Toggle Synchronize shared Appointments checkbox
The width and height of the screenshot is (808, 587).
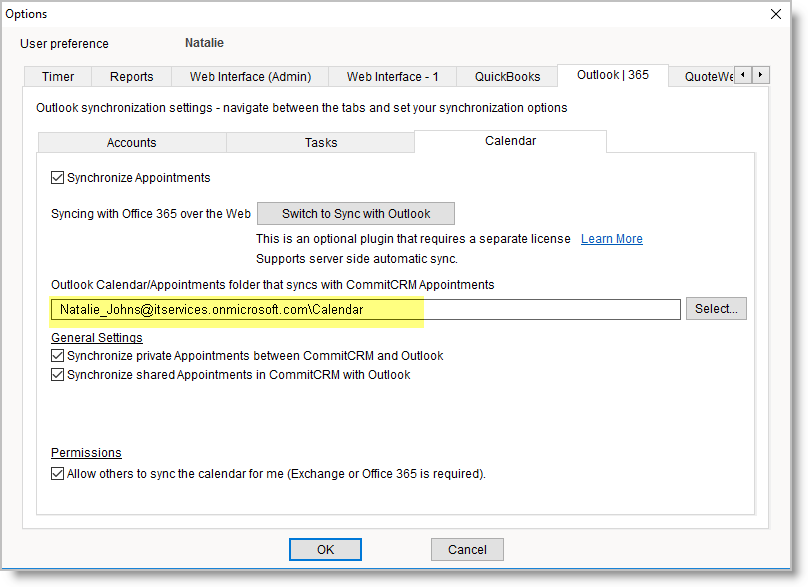pos(58,375)
